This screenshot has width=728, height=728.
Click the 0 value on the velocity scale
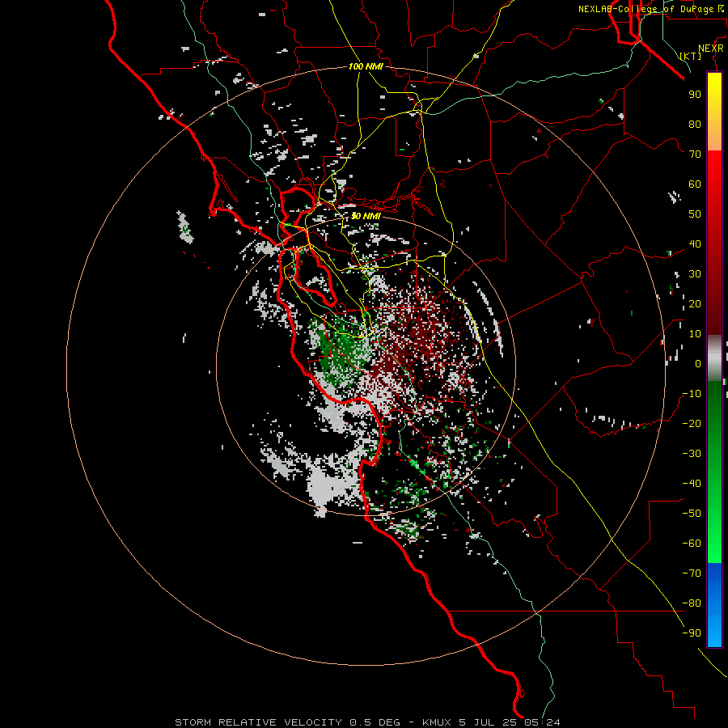click(698, 363)
